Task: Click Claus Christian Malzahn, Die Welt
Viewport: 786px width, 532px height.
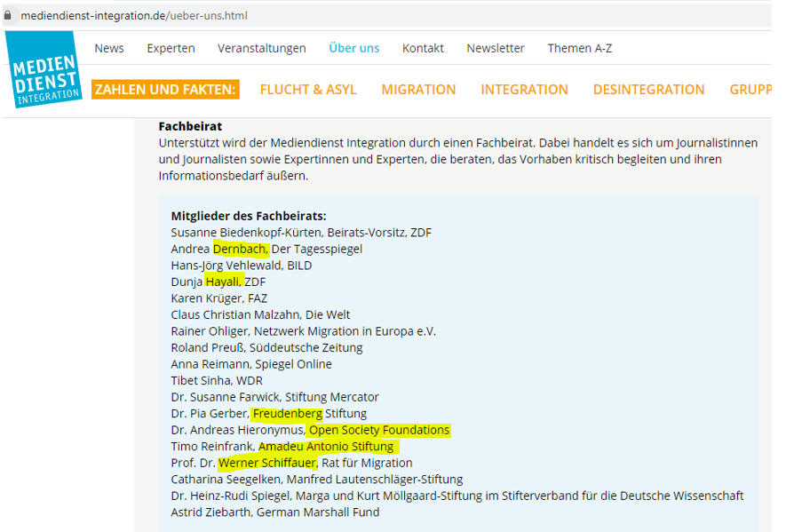Action: [260, 315]
